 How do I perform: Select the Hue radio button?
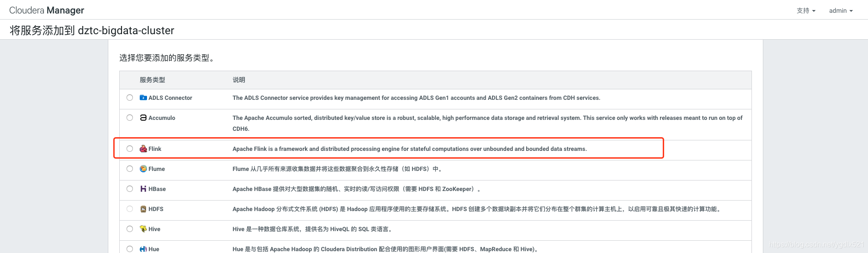click(130, 249)
